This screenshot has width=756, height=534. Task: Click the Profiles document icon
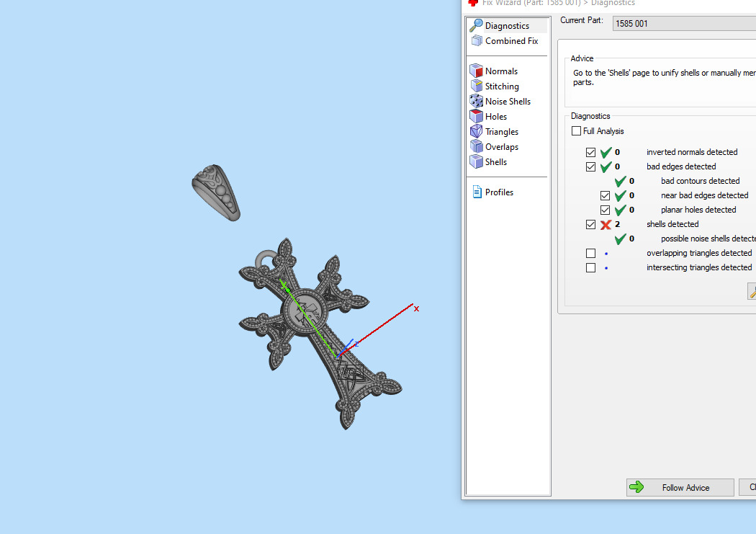[477, 192]
